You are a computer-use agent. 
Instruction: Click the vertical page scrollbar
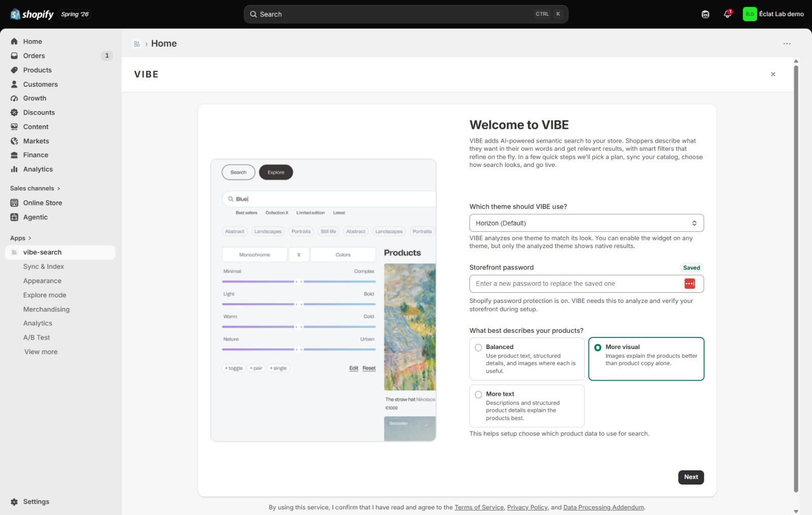coord(796,278)
